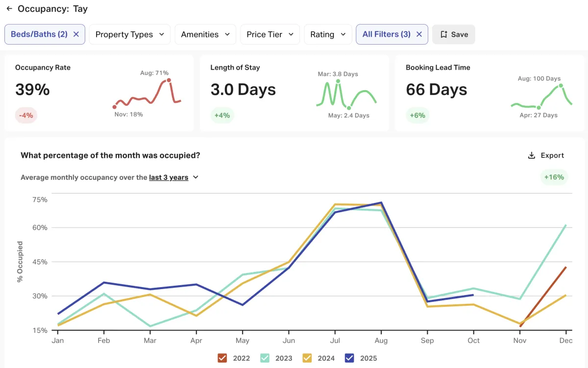Open the All Filters (3) panel
Image resolution: width=588 pixels, height=368 pixels.
pyautogui.click(x=386, y=34)
